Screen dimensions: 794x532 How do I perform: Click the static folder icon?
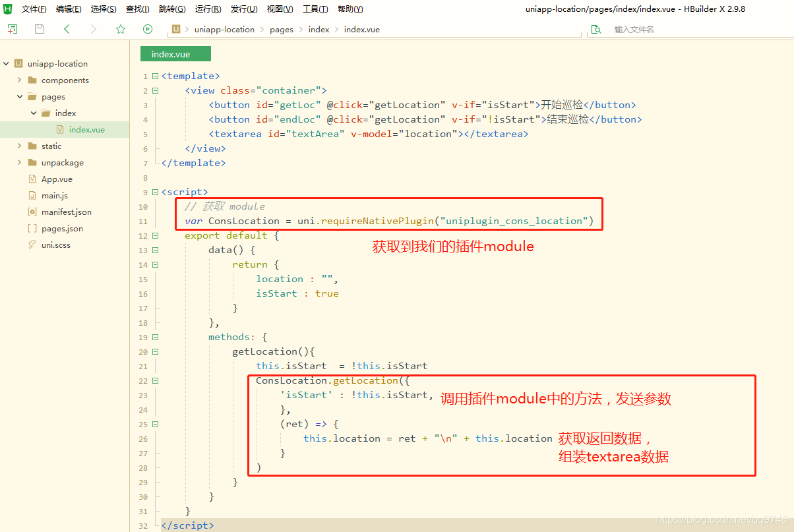tap(32, 146)
